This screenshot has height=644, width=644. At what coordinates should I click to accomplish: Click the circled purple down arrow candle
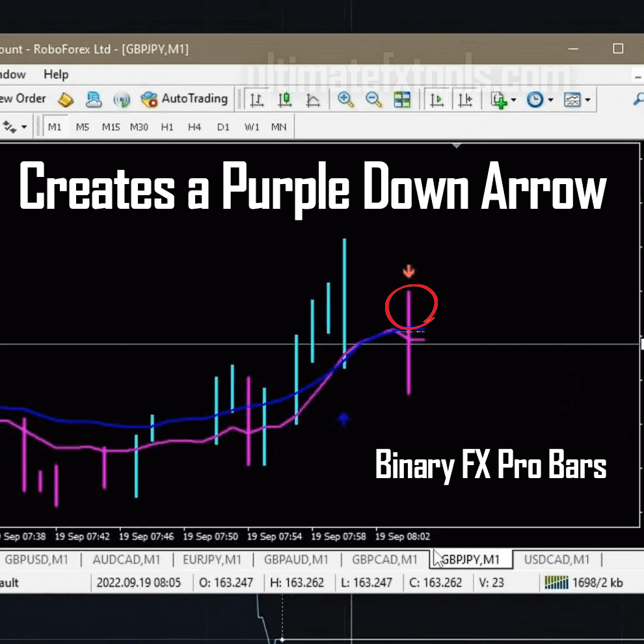tap(409, 306)
